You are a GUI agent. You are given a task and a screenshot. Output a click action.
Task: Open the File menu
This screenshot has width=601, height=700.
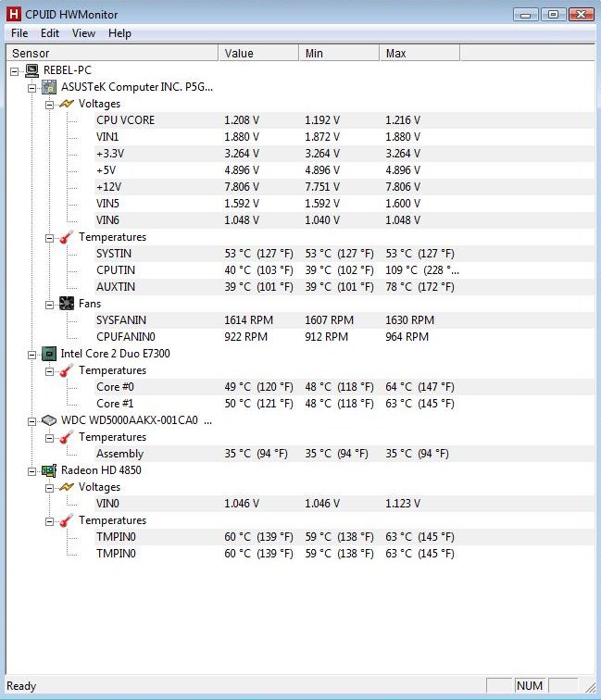tap(19, 33)
